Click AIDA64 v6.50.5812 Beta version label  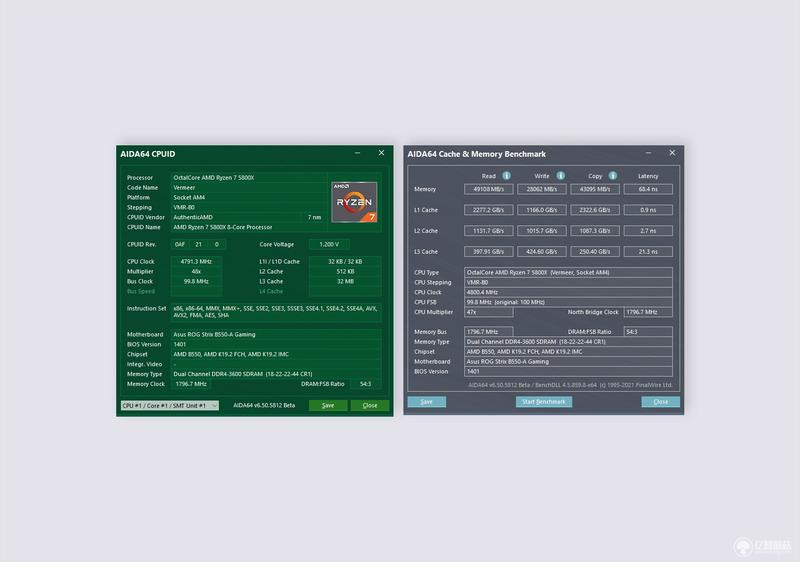264,405
